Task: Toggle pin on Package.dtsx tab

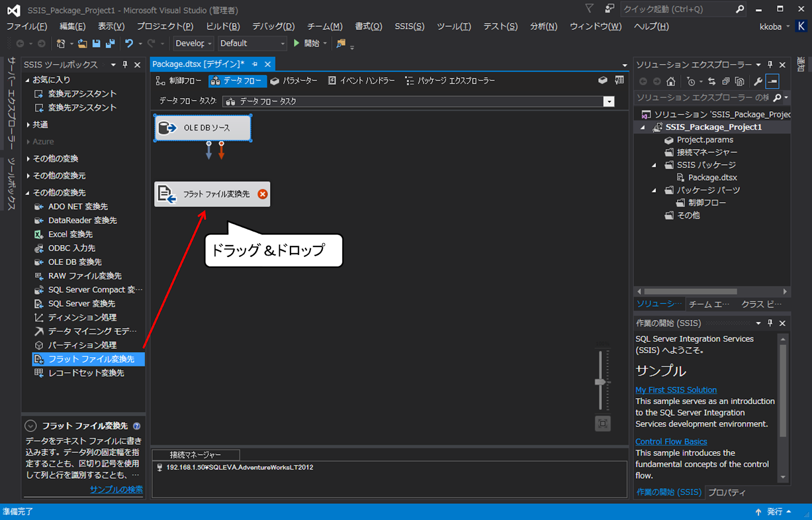Action: tap(255, 64)
